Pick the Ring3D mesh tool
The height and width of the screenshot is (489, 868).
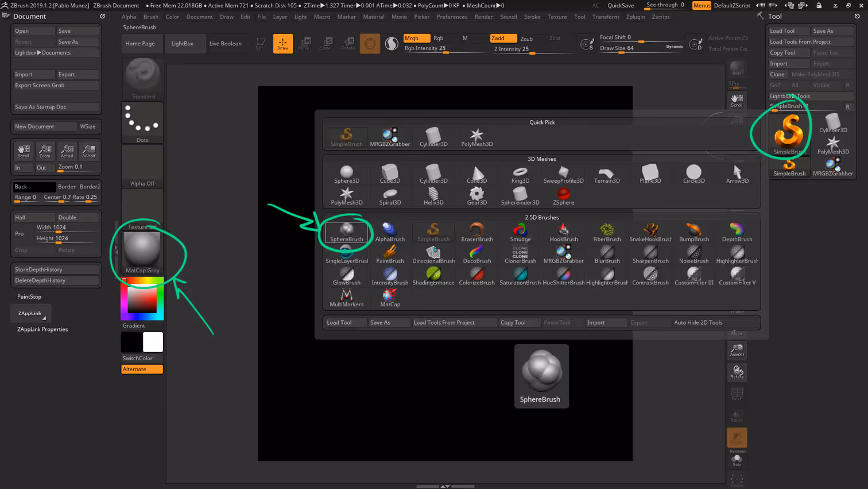click(520, 175)
